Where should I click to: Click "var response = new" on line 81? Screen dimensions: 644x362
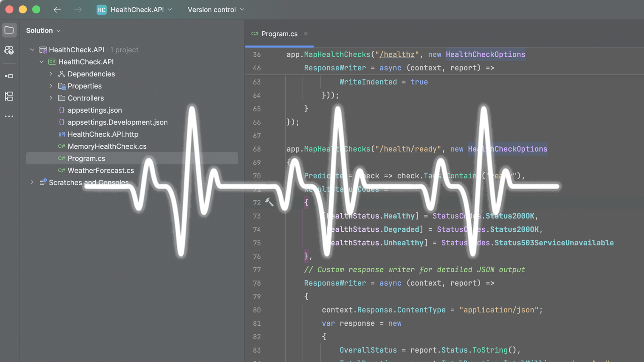[x=361, y=323]
